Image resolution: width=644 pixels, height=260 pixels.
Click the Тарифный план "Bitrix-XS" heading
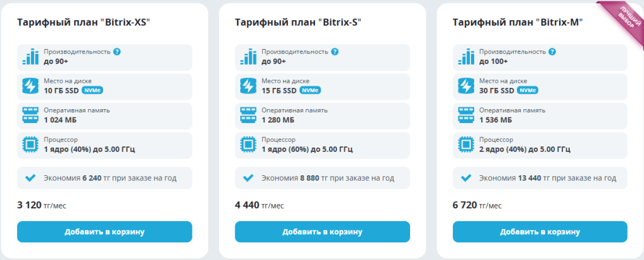pos(84,22)
